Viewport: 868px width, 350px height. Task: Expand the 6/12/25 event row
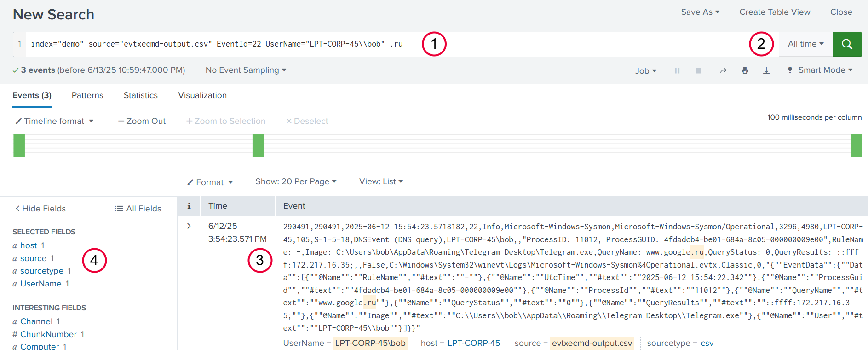[189, 226]
